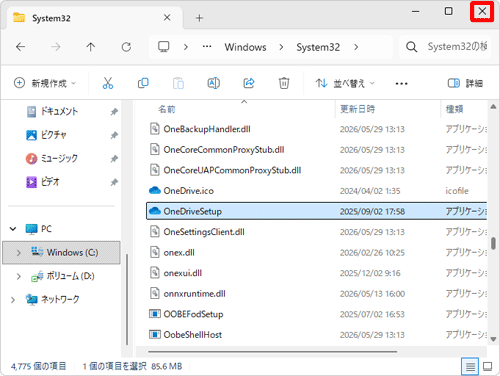
Task: Unpin ピクチャ using its pin icon
Action: pos(114,135)
